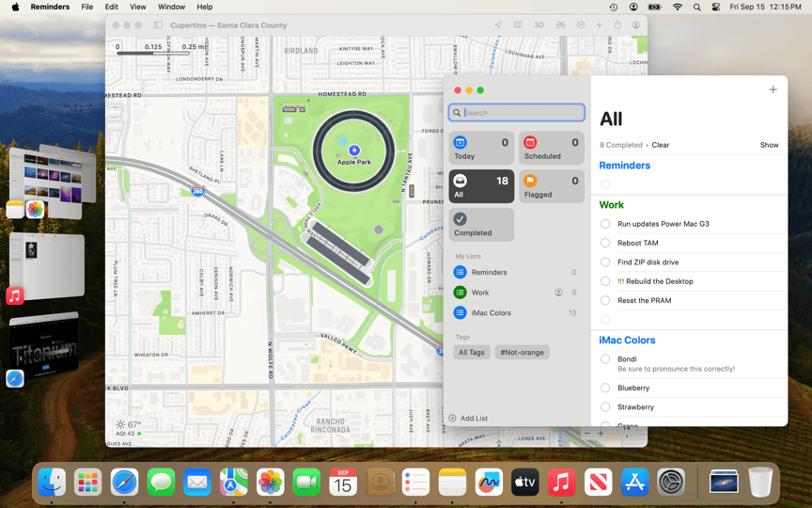Select the Stage Manager Music window thumbnail
Image resolution: width=812 pixels, height=508 pixels.
47,265
